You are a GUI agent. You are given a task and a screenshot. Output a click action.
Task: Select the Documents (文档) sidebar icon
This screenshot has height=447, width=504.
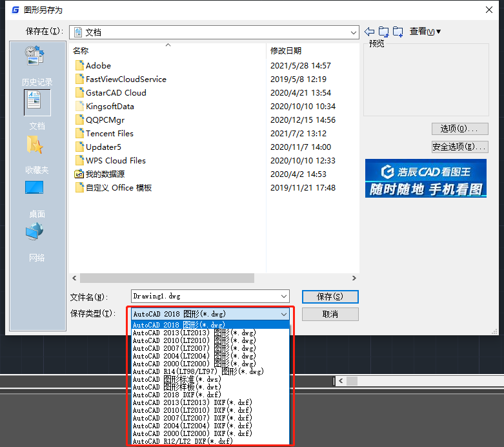click(37, 102)
